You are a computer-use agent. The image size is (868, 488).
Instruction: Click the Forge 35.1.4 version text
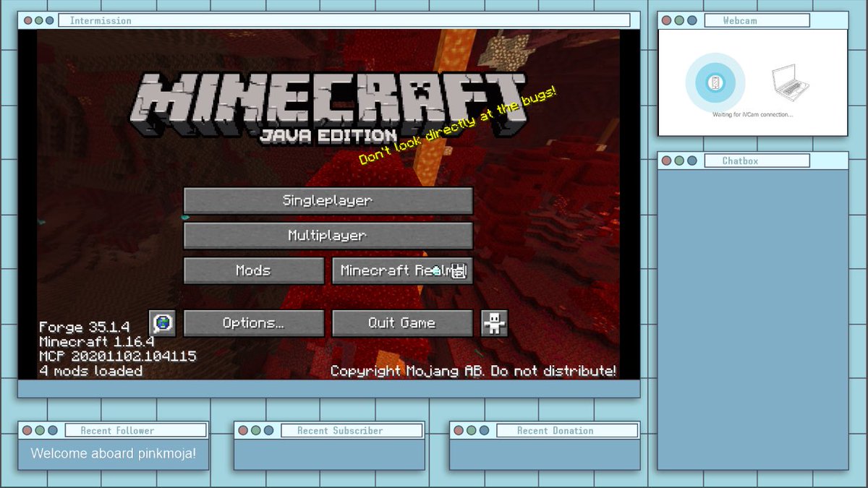tap(84, 328)
